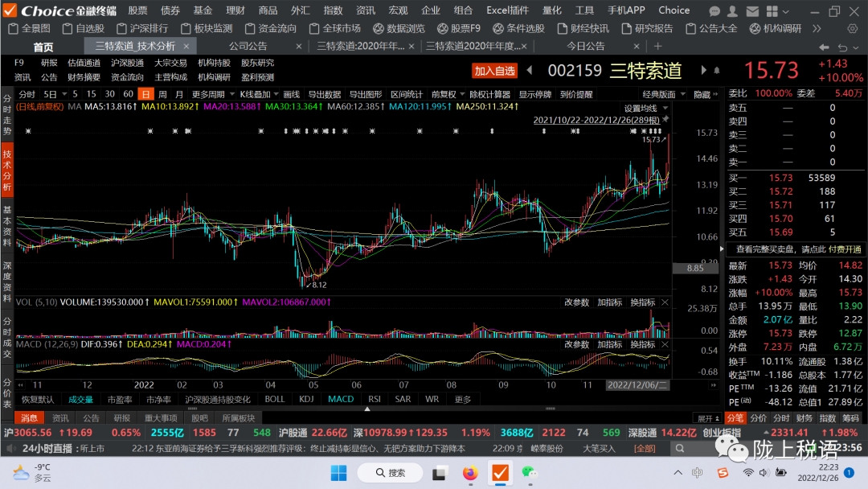Image resolution: width=868 pixels, height=489 pixels.
Task: Click 付费开通 link
Action: point(845,250)
